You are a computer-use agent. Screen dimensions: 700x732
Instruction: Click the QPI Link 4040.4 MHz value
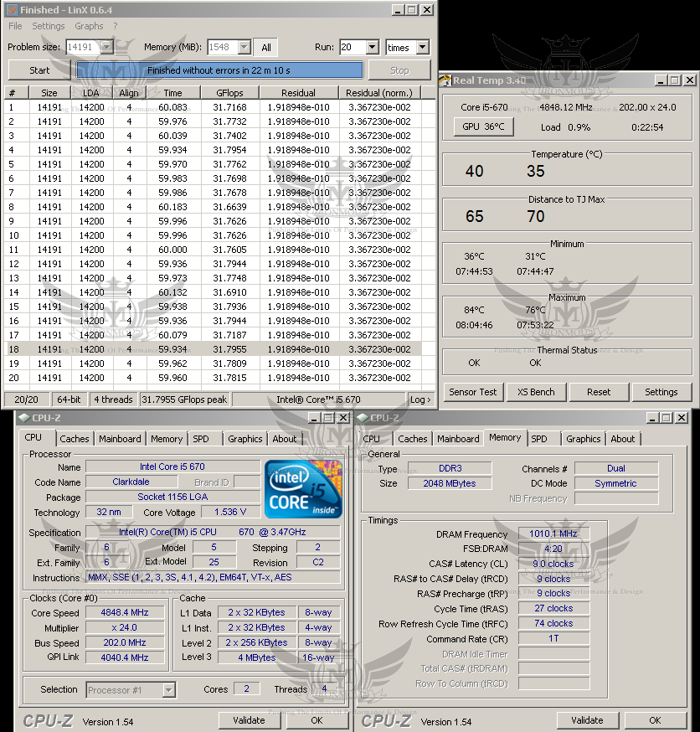click(x=125, y=657)
